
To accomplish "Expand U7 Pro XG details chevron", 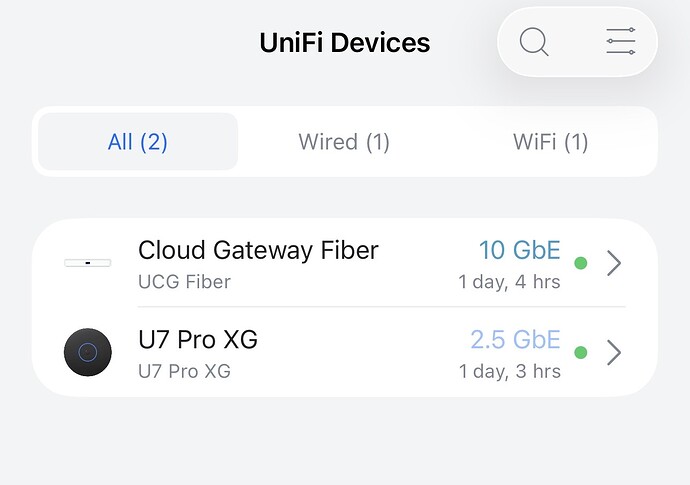I will coord(614,353).
